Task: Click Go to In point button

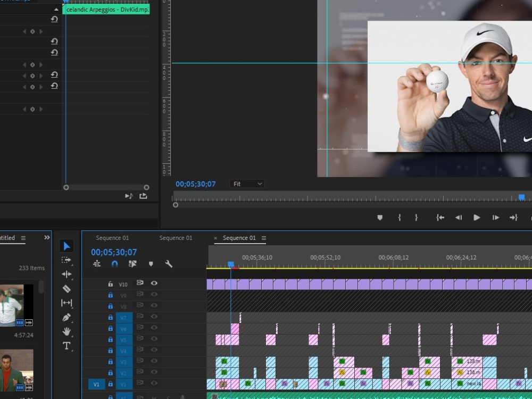Action: [440, 218]
